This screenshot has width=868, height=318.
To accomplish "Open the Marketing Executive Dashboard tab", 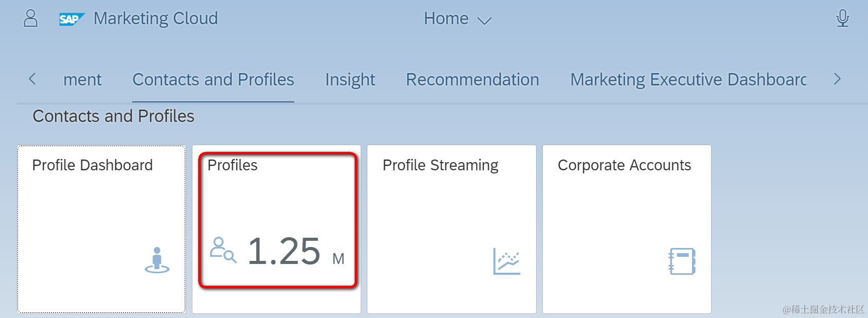I will [x=688, y=80].
